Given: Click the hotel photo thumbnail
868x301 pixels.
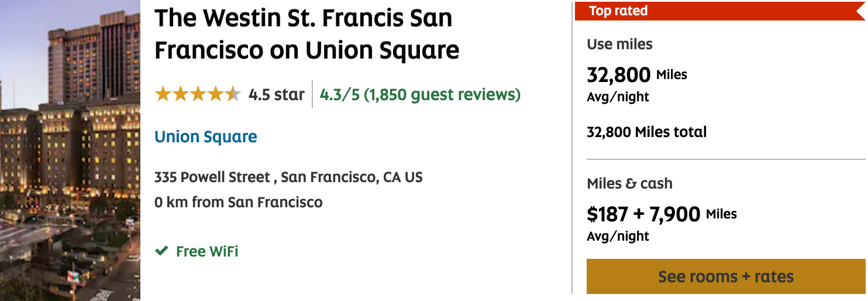Looking at the screenshot, I should point(70,150).
